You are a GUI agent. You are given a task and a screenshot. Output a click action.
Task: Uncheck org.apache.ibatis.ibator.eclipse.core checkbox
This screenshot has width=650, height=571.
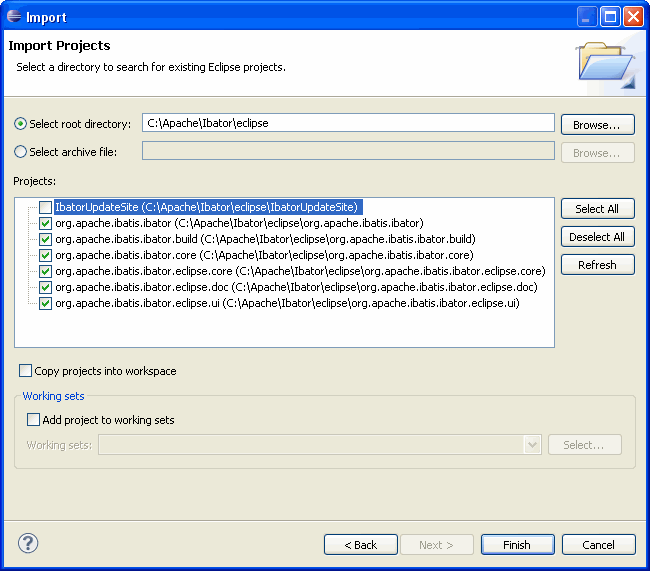pyautogui.click(x=45, y=271)
